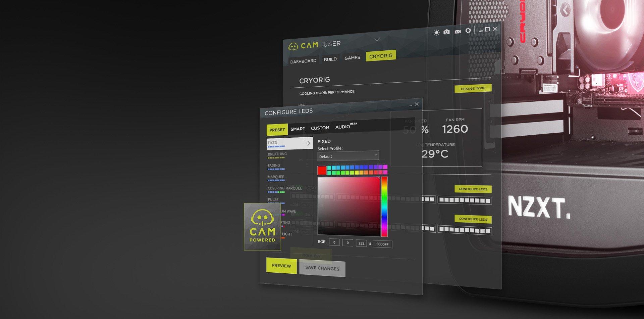This screenshot has height=319, width=644.
Task: Open the AUDIO beta tab
Action: (345, 126)
